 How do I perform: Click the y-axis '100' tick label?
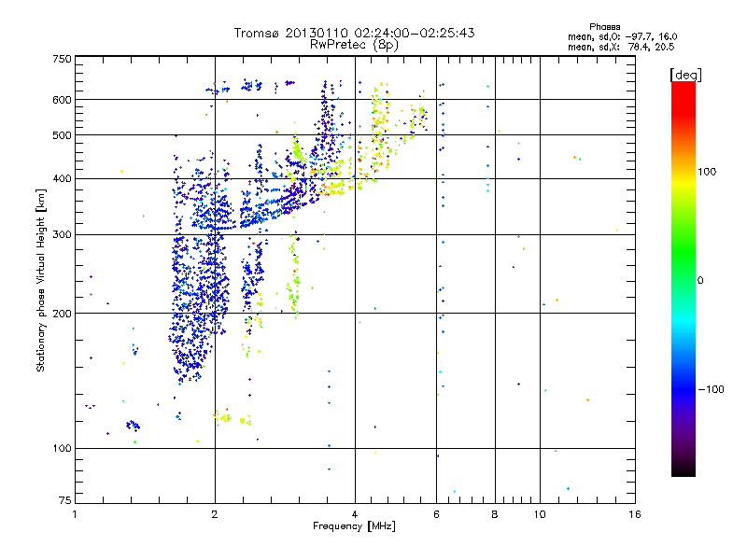pos(62,449)
